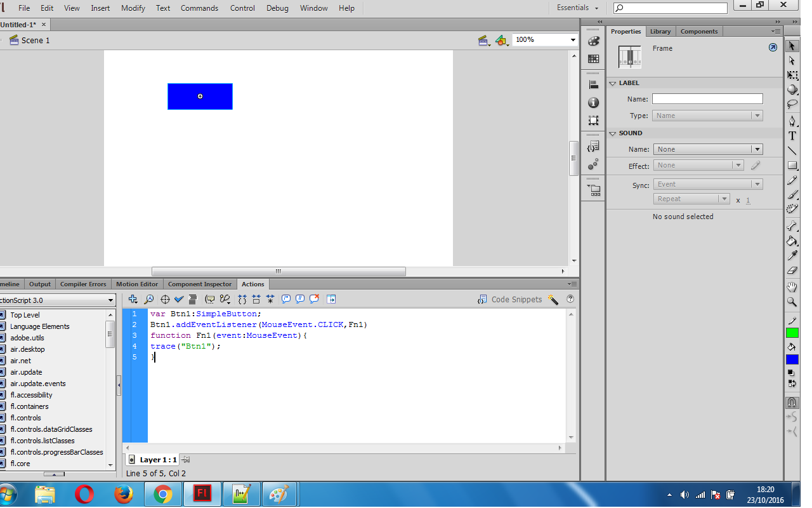This screenshot has height=508, width=812.
Task: Select the Free Transform tool
Action: [792, 75]
